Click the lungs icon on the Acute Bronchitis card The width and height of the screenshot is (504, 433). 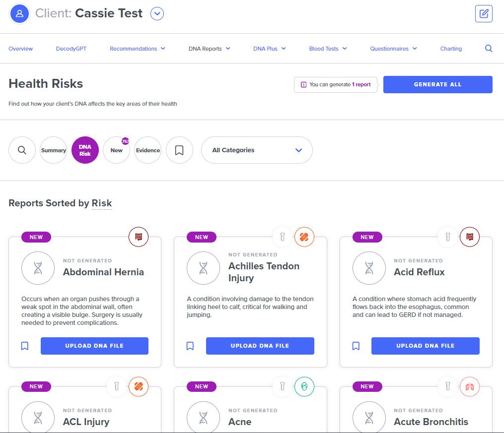click(469, 386)
